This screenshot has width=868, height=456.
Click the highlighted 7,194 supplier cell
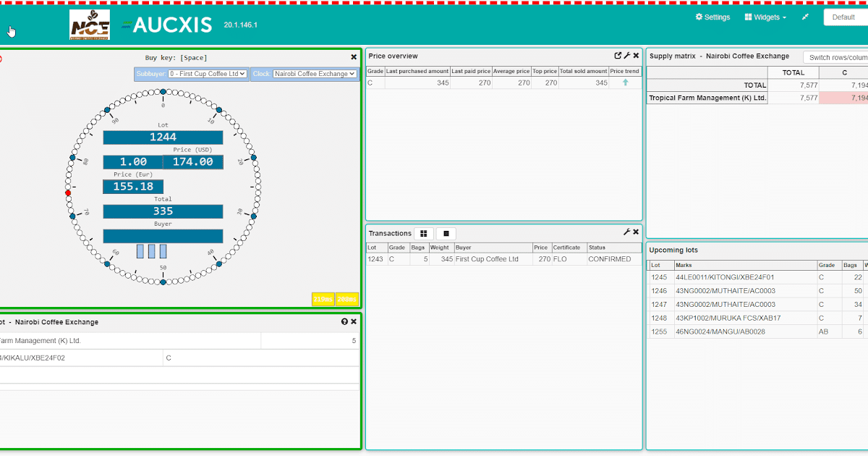(843, 98)
